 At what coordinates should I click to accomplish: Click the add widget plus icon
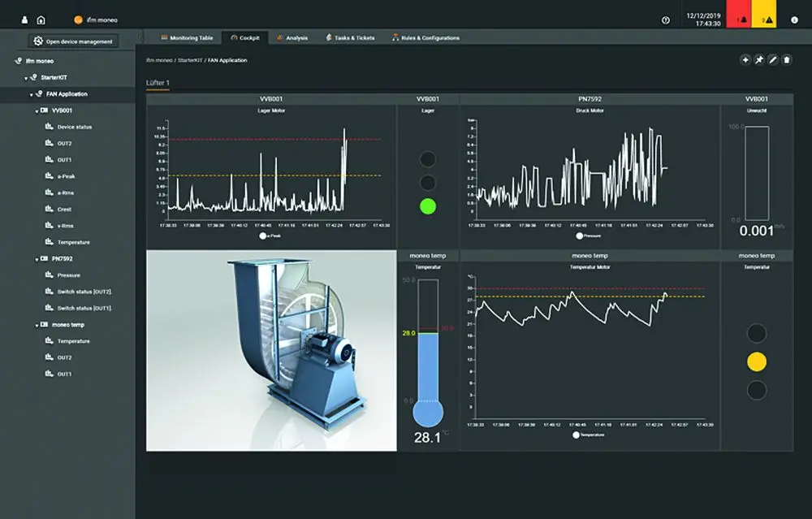point(745,60)
